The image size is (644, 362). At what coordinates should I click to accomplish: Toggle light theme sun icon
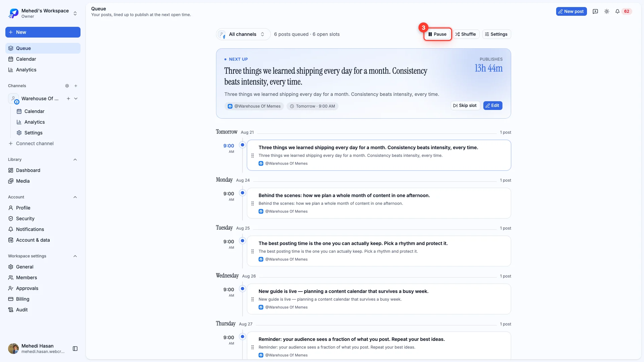pos(607,11)
